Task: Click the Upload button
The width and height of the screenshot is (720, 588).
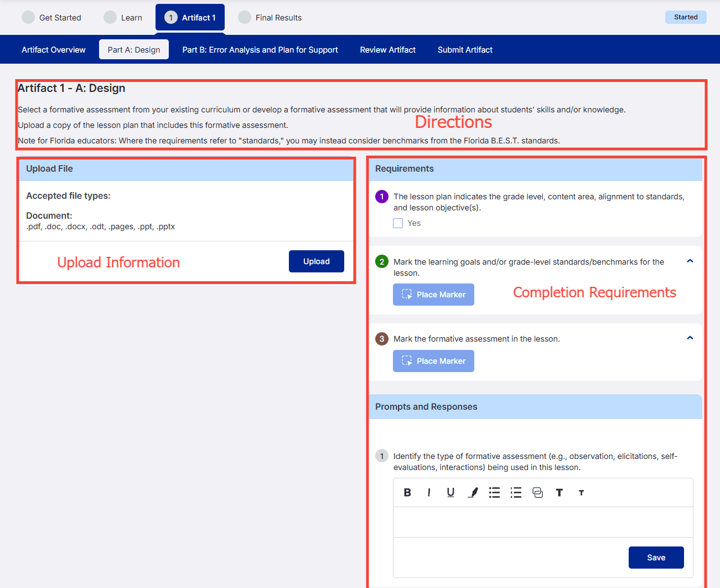Action: (x=317, y=261)
